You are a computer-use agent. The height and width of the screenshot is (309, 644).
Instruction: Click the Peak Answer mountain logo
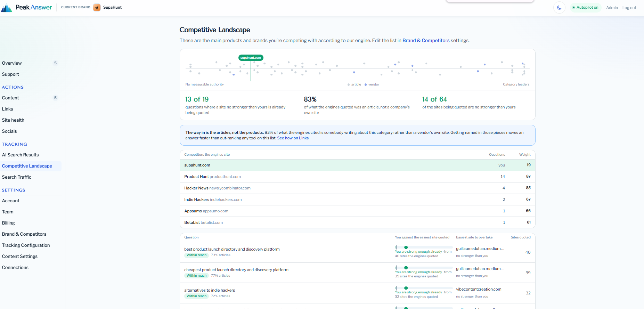coord(6,7)
